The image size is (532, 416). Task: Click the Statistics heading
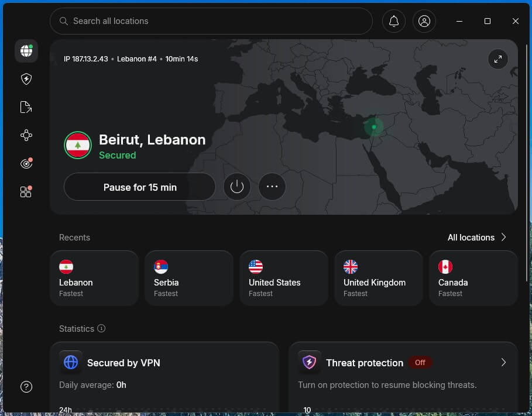pos(77,328)
